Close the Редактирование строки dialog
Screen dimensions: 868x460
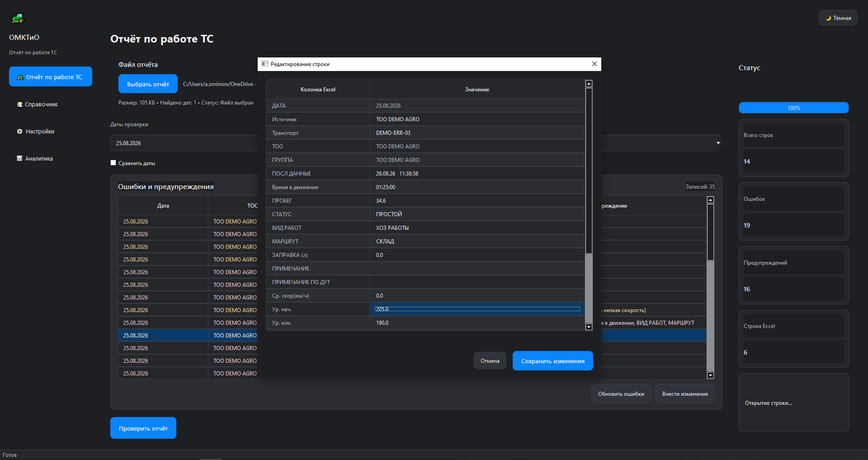(594, 64)
